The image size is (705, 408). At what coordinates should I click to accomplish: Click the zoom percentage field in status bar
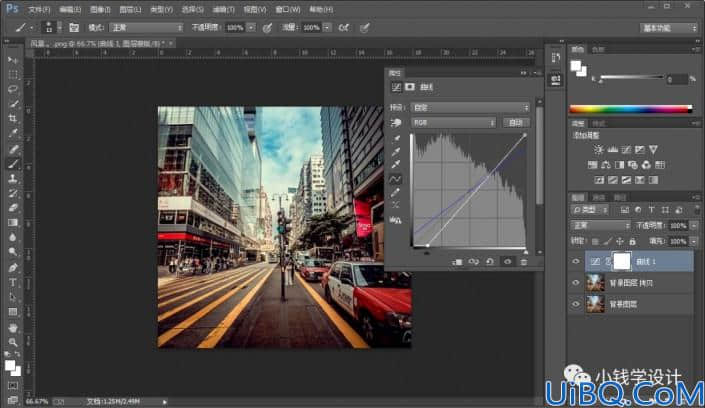tap(37, 401)
